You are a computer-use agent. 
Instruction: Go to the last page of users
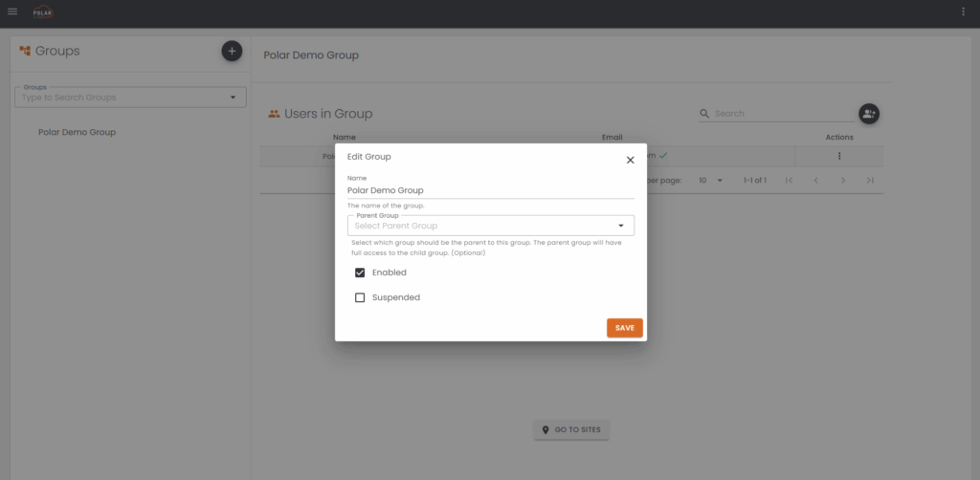[869, 180]
